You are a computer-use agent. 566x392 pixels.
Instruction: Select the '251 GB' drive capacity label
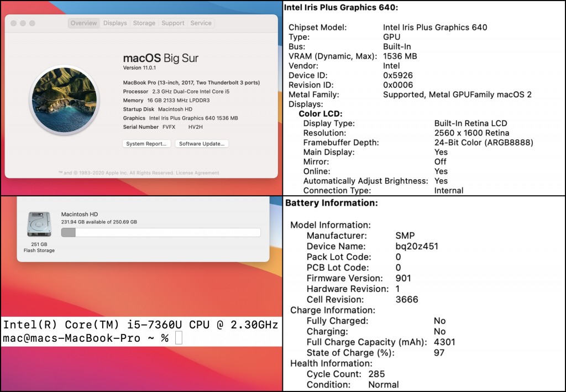point(39,244)
